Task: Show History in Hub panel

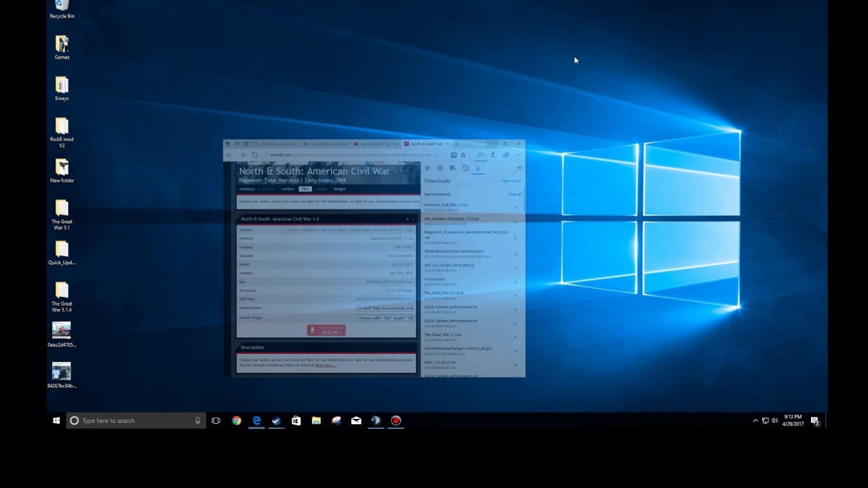Action: pos(465,167)
